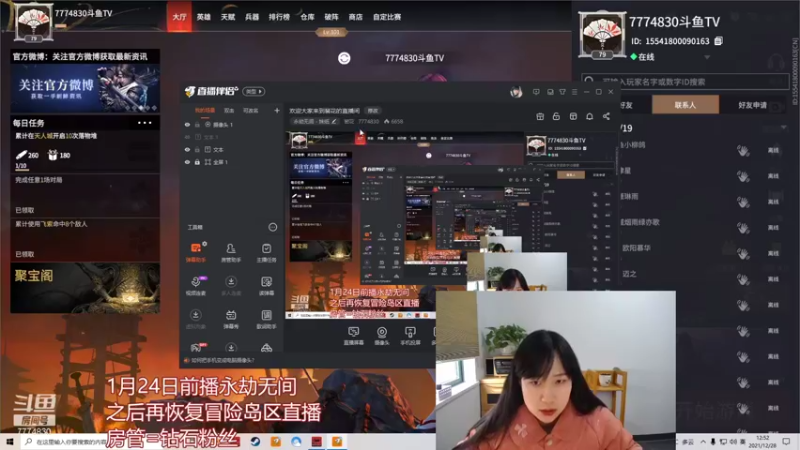The height and width of the screenshot is (450, 800).
Task: Switch to the 英雄 menu
Action: [x=204, y=17]
